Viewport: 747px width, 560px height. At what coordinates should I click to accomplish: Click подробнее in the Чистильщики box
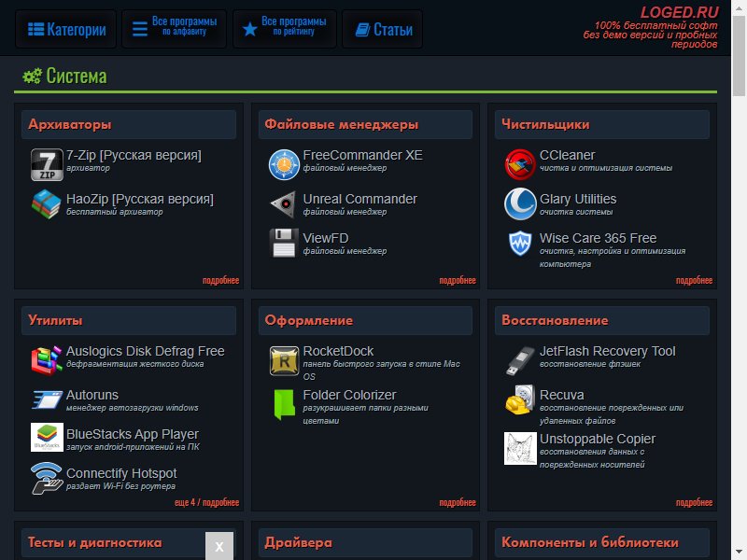694,281
